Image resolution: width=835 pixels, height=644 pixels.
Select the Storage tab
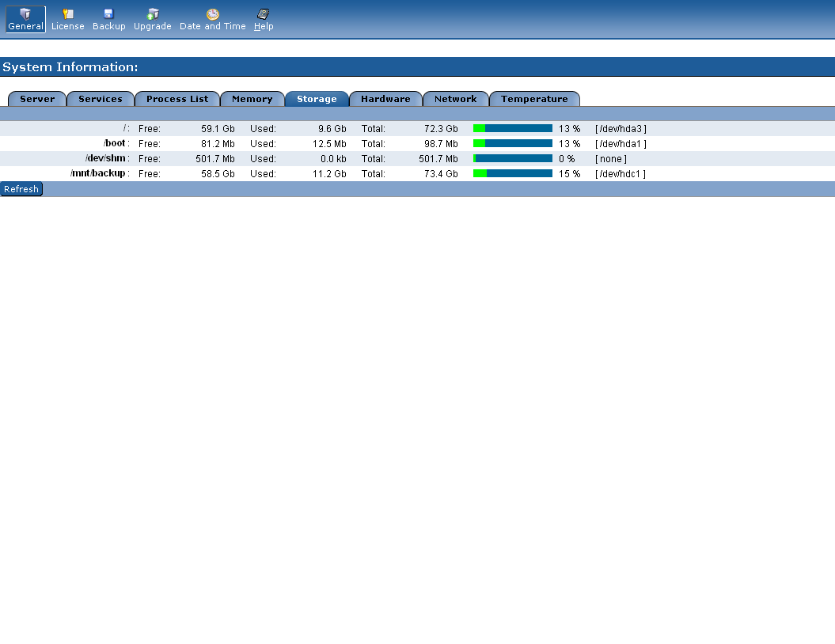pyautogui.click(x=317, y=99)
